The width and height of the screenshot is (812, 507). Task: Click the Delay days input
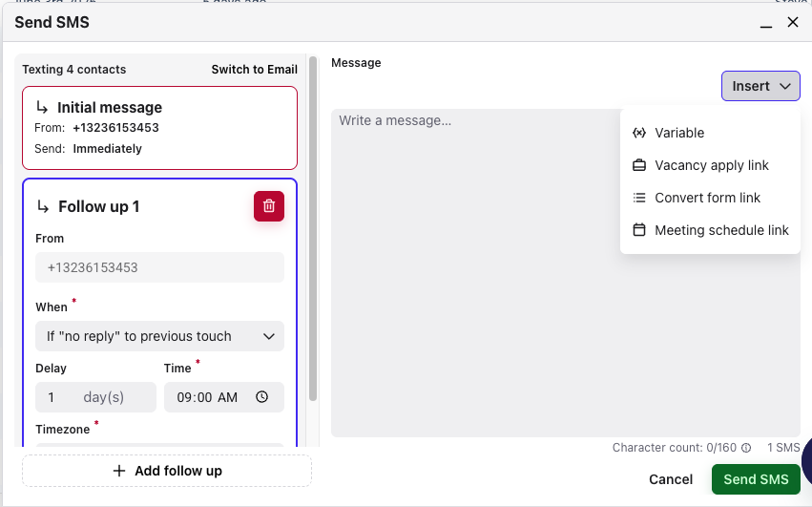[x=95, y=397]
